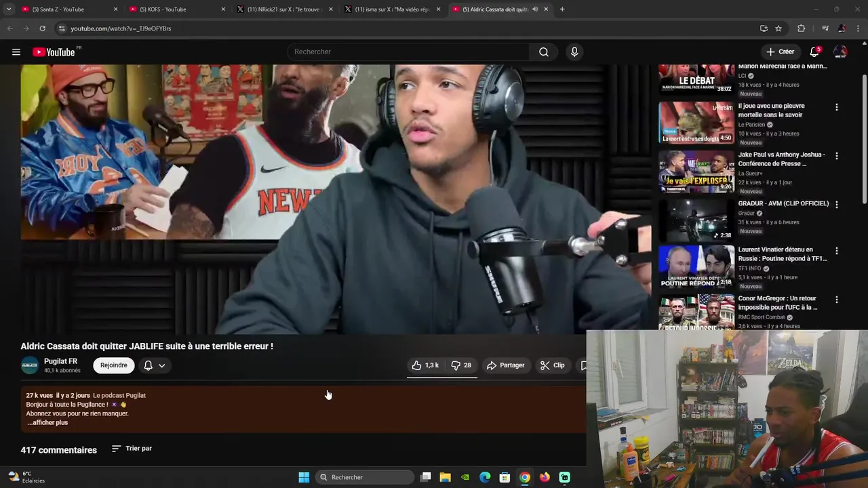Switch to the isma sur X tab
This screenshot has height=488, width=868.
393,9
